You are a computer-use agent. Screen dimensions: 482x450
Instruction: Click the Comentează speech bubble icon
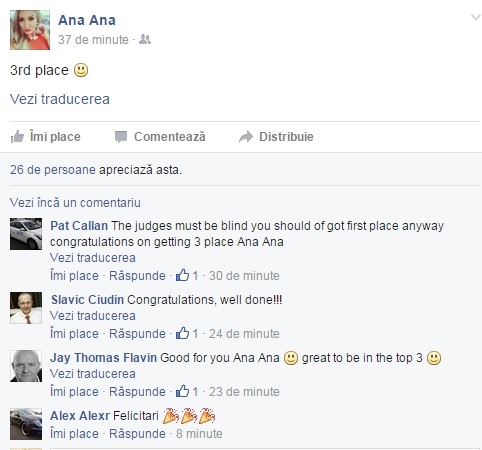pos(121,137)
